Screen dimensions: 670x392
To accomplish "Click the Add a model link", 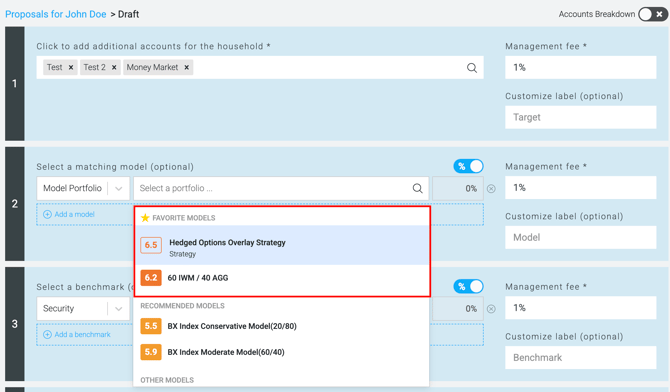I will (74, 214).
